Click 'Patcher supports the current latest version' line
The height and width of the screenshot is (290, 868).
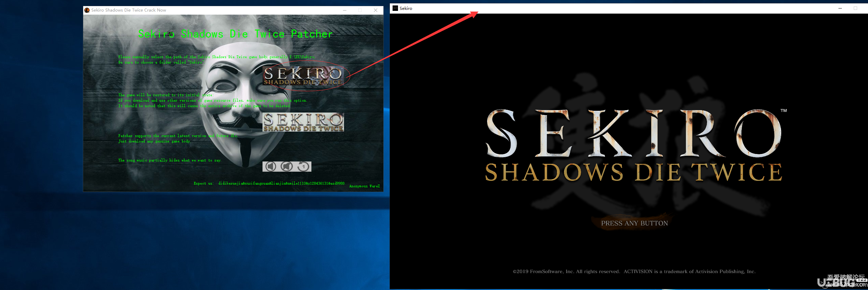click(178, 136)
